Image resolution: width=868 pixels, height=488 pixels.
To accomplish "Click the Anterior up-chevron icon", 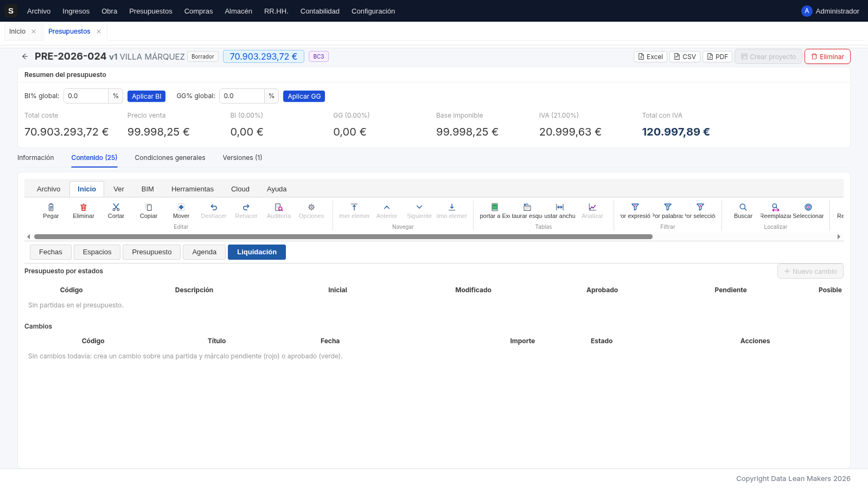I will coord(387,207).
